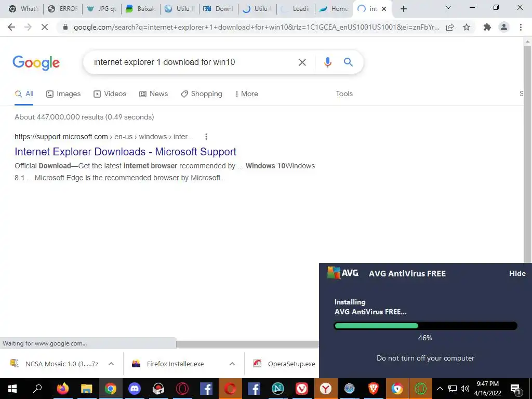Start voice search with microphone icon
Screen dimensions: 532x399
pos(327,62)
